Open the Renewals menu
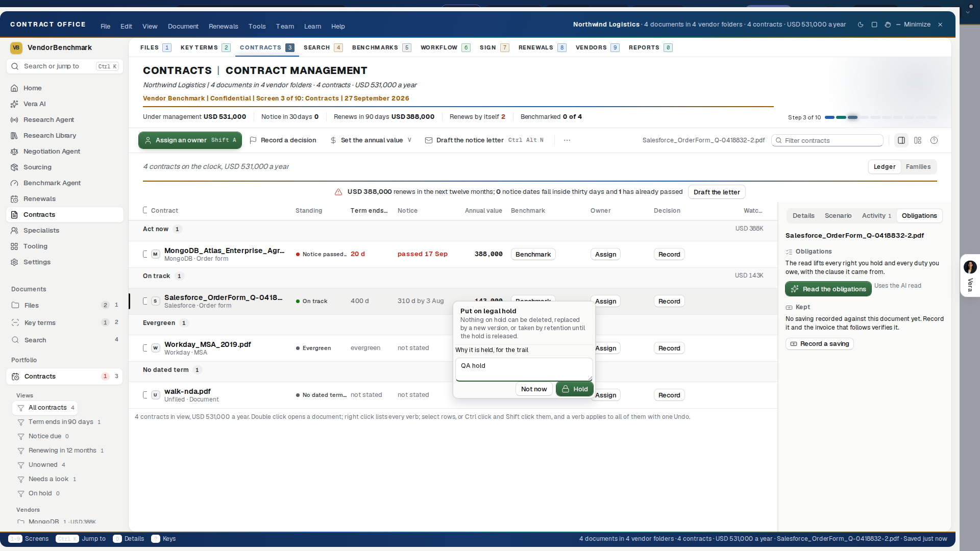This screenshot has width=980, height=551. (223, 26)
